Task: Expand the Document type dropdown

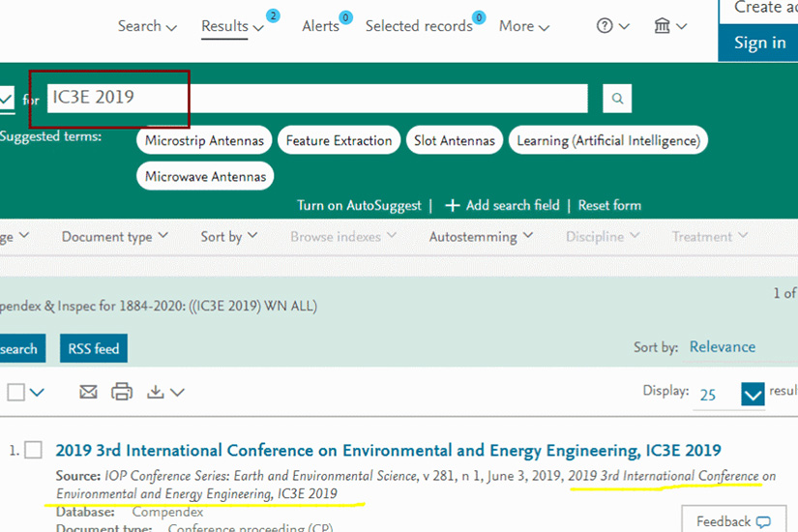Action: 114,236
